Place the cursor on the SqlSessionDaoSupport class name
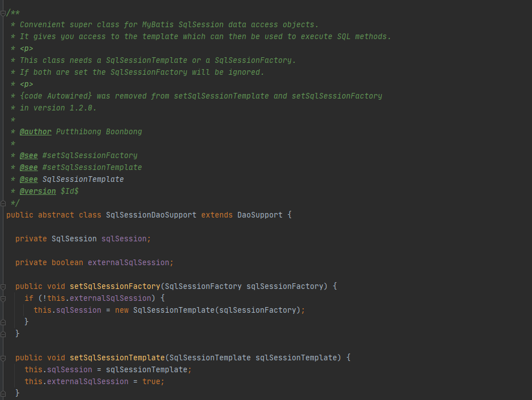 151,215
